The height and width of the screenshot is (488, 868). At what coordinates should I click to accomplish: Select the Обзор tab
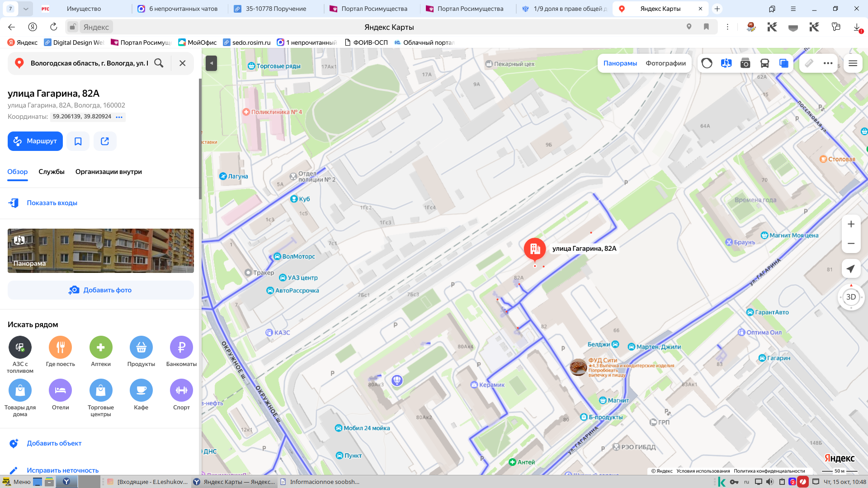(x=18, y=172)
